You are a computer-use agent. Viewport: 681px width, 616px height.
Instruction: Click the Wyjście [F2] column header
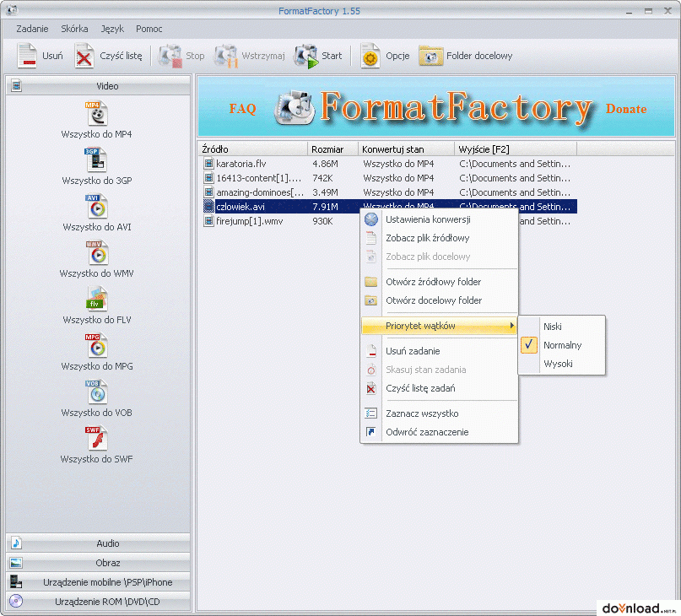(516, 149)
